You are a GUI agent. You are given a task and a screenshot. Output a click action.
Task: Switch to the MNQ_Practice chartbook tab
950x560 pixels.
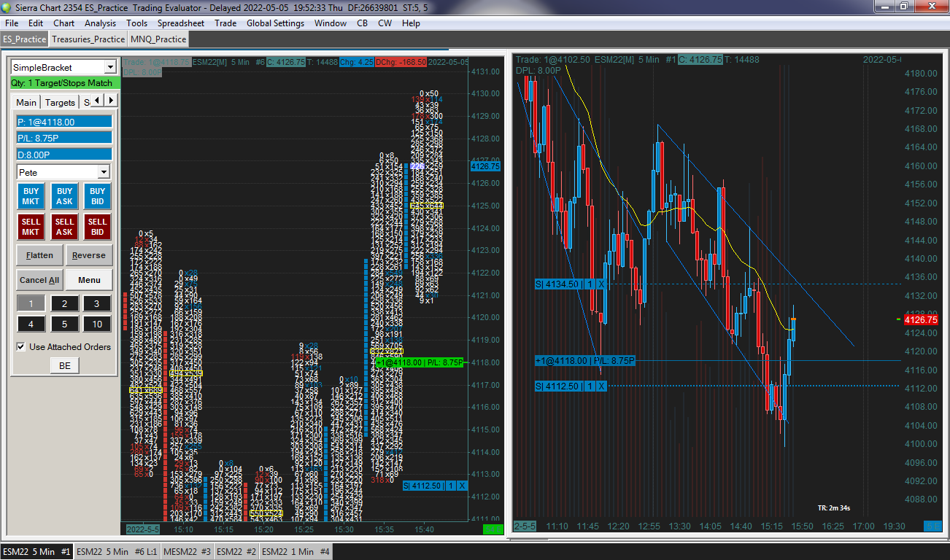tap(158, 39)
